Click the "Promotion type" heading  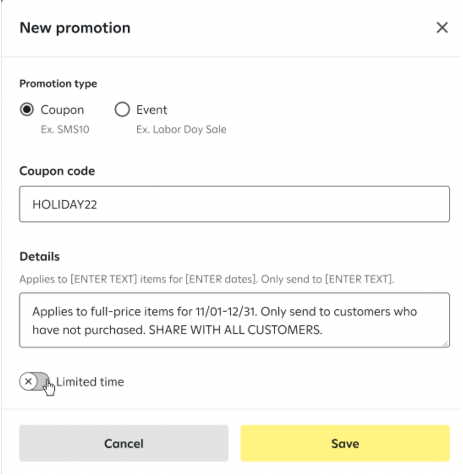(58, 83)
